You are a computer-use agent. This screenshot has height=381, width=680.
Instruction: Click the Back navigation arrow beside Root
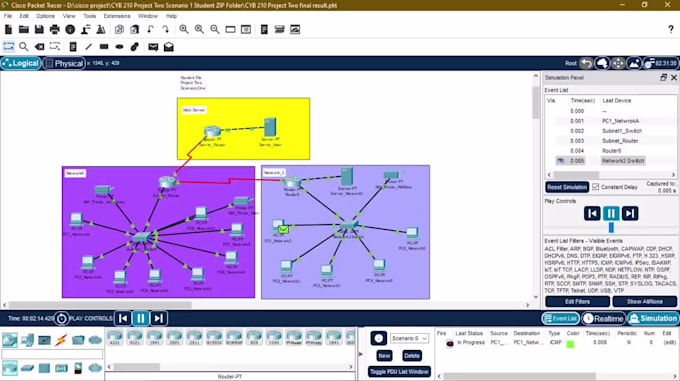[586, 63]
